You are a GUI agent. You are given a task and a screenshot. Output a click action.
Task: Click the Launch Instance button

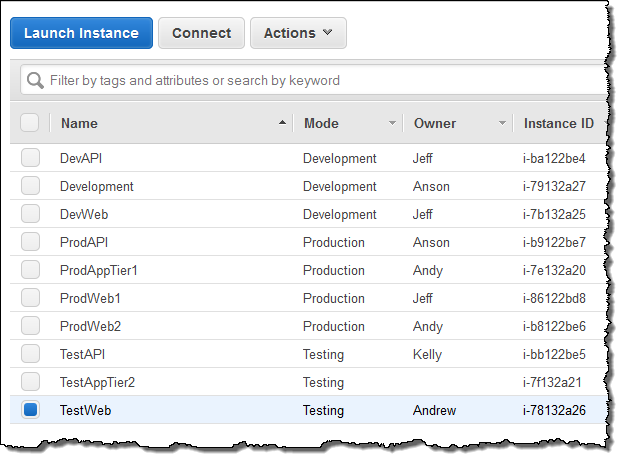coord(81,33)
